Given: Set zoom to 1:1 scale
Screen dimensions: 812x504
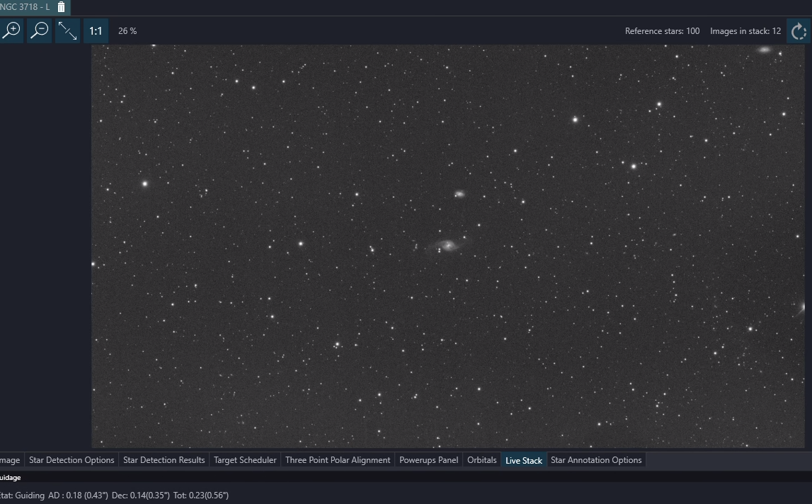Looking at the screenshot, I should pos(96,30).
